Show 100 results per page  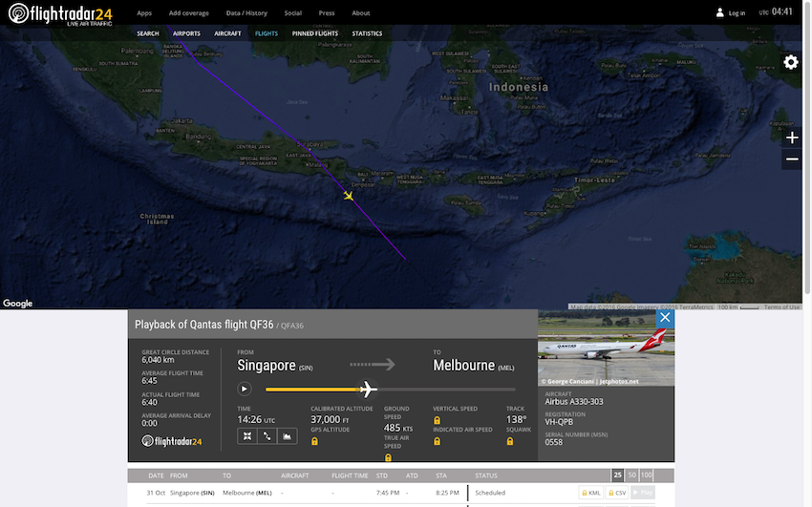click(x=647, y=475)
